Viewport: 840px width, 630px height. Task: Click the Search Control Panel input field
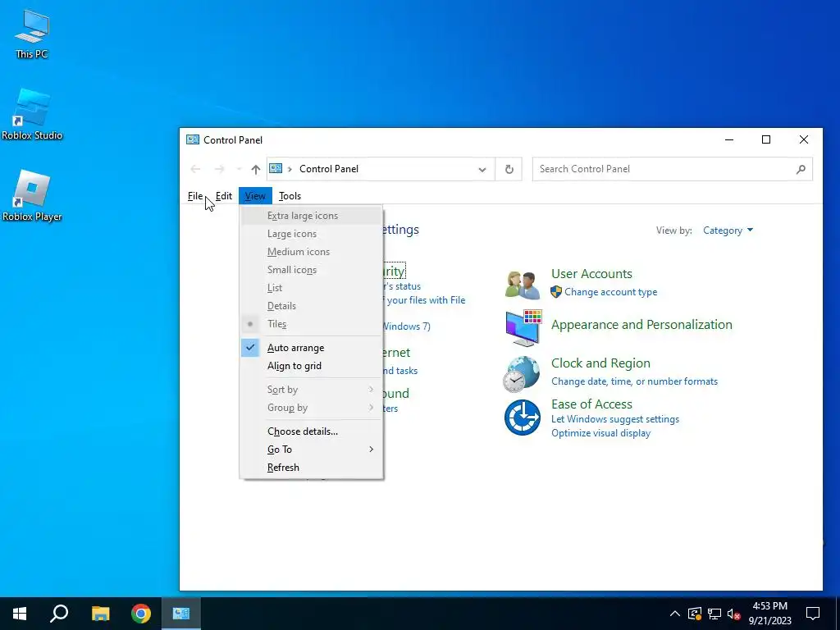coord(673,169)
